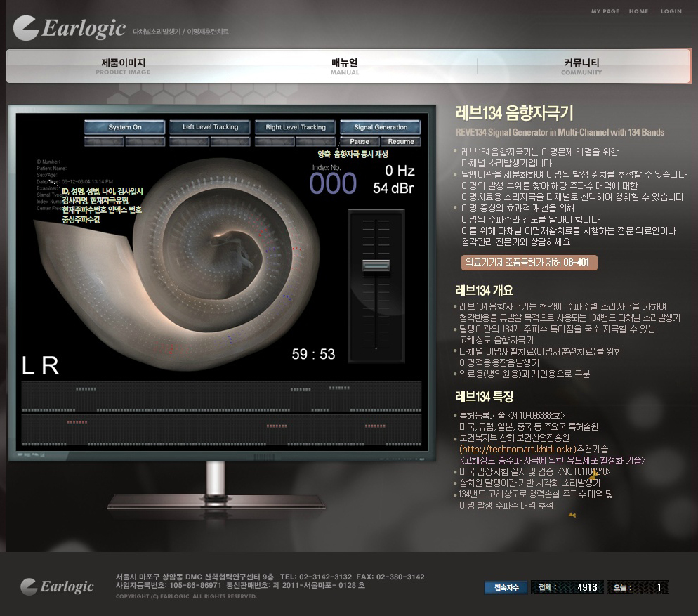The height and width of the screenshot is (616, 698).
Task: Click the 레브134 특징 section heading
Action: [485, 396]
